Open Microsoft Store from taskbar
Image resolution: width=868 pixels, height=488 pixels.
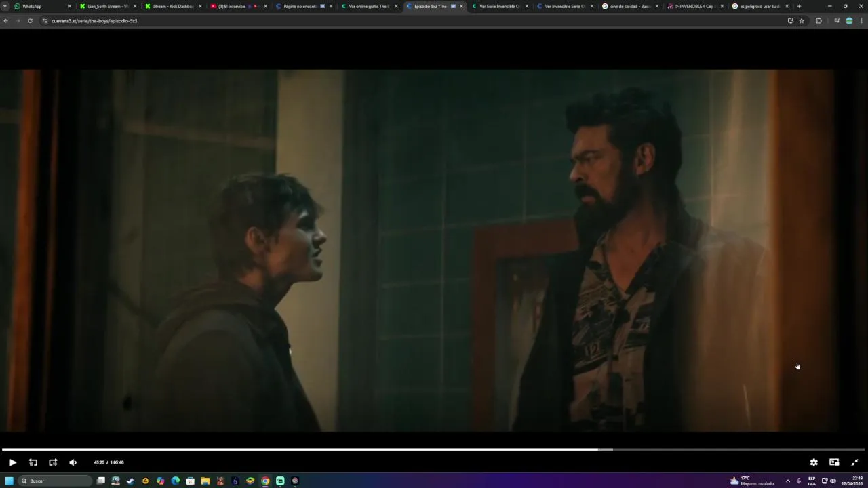pos(190,481)
